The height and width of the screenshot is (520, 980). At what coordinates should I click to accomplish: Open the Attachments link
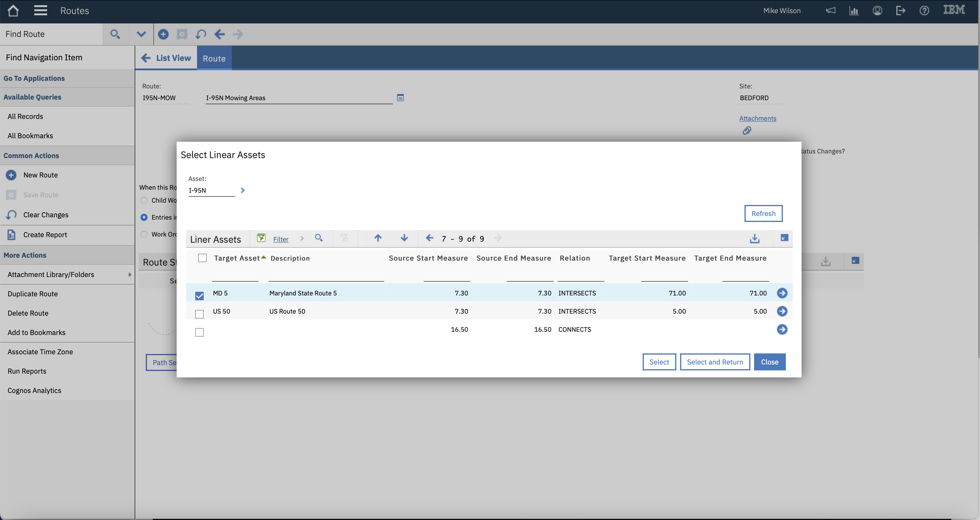pyautogui.click(x=758, y=118)
